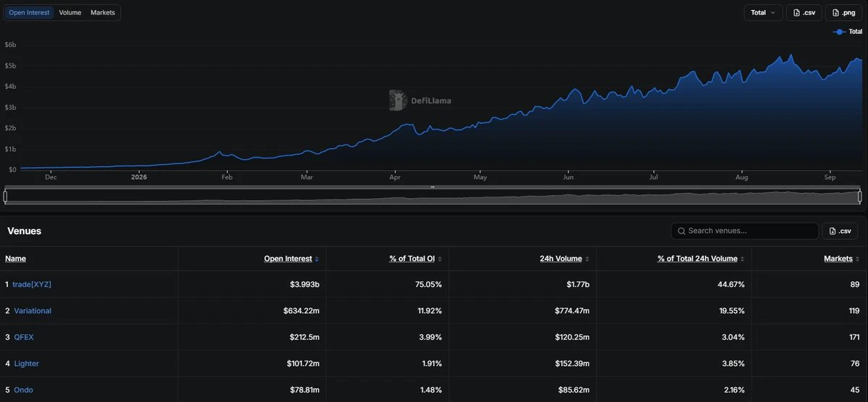Click the top grip of range slider

pos(433,187)
